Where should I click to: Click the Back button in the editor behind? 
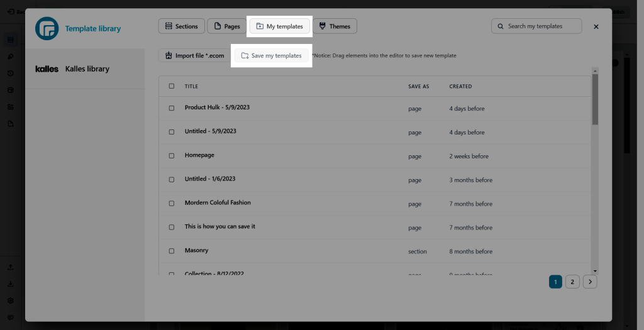point(16,12)
